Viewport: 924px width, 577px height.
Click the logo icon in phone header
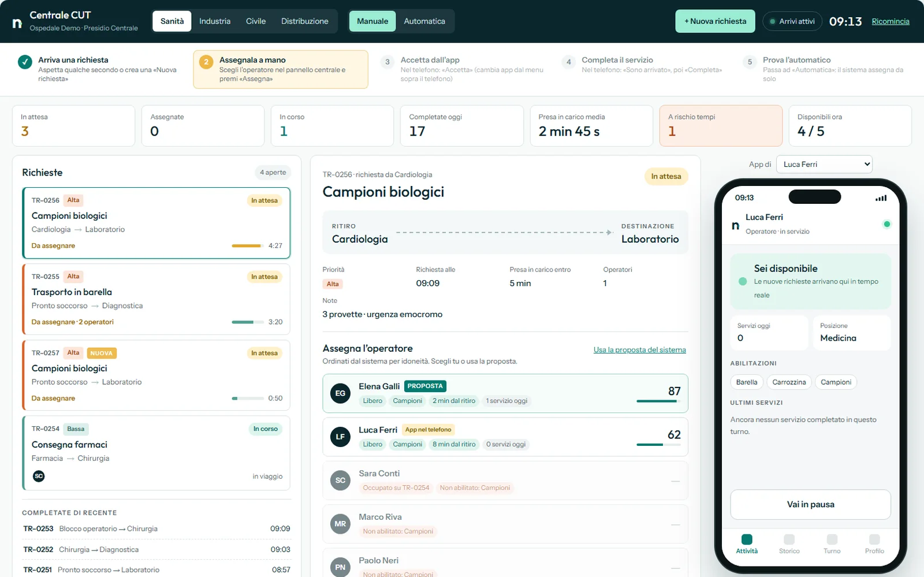point(735,225)
